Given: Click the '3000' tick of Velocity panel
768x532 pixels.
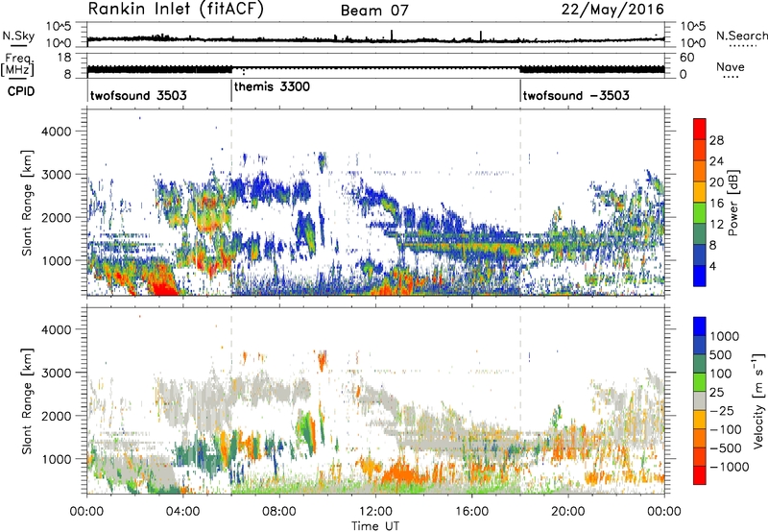Looking at the screenshot, I should point(56,373).
